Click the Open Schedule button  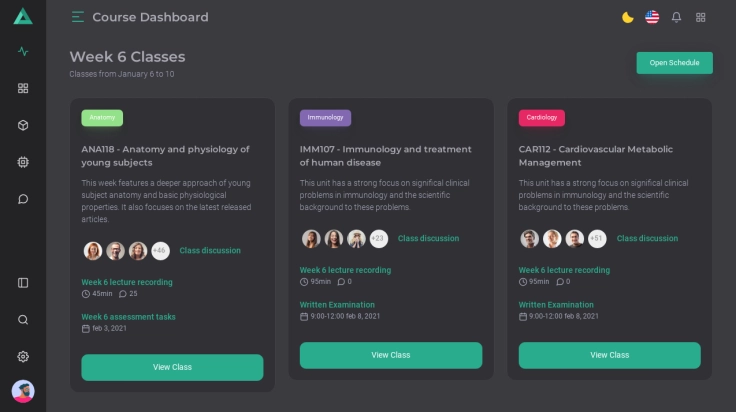pyautogui.click(x=674, y=63)
